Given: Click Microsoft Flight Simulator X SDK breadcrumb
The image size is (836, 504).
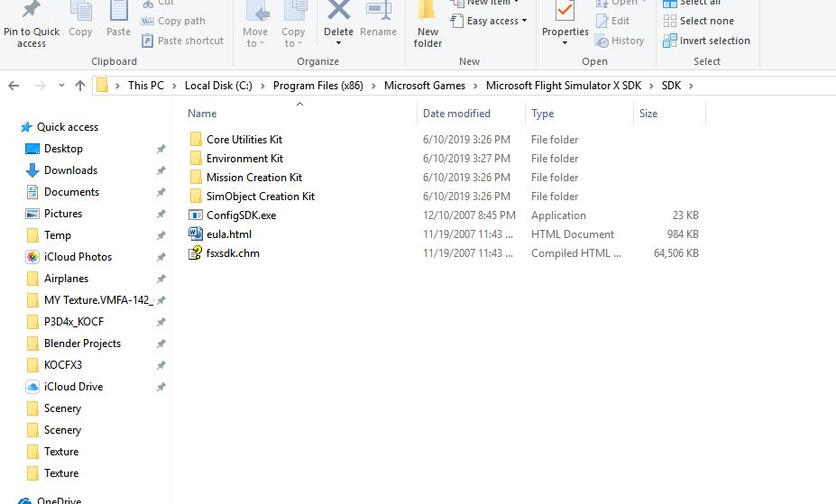Looking at the screenshot, I should [x=564, y=86].
